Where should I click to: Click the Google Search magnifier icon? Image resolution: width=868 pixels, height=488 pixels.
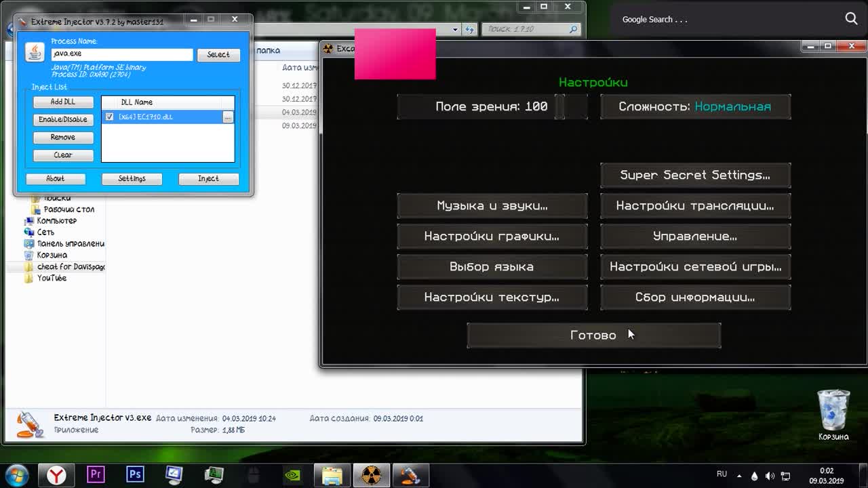[x=852, y=19]
